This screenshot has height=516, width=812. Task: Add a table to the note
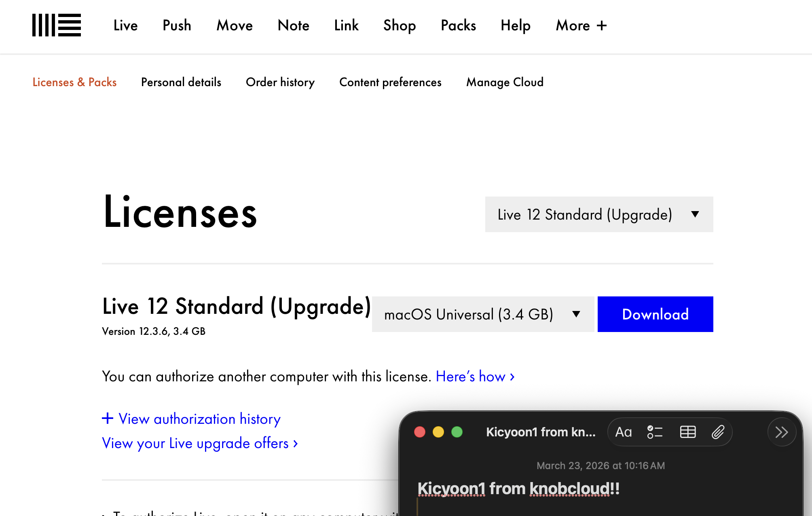[687, 432]
